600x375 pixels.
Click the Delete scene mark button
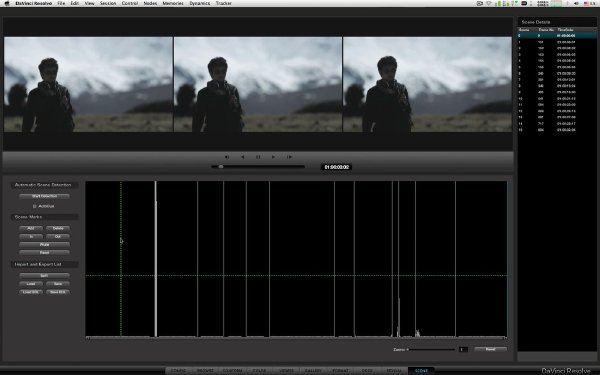58,228
